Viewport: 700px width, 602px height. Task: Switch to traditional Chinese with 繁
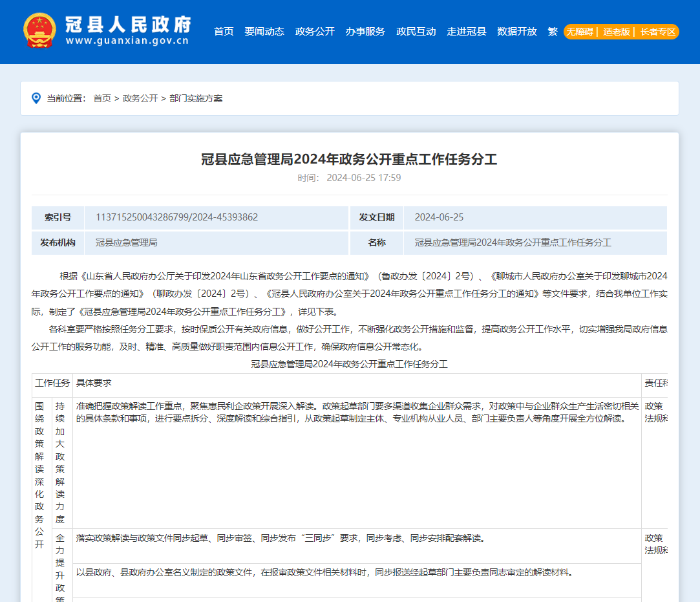553,32
